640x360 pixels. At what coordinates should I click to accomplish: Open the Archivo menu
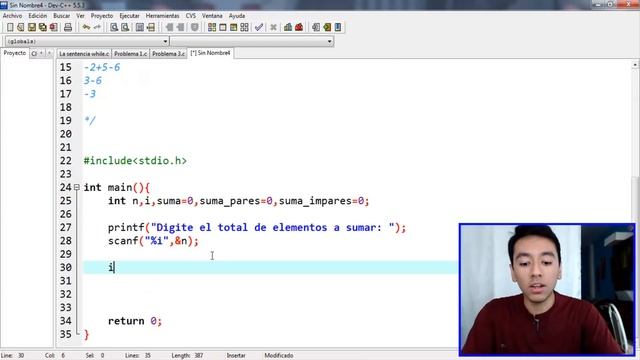point(12,16)
